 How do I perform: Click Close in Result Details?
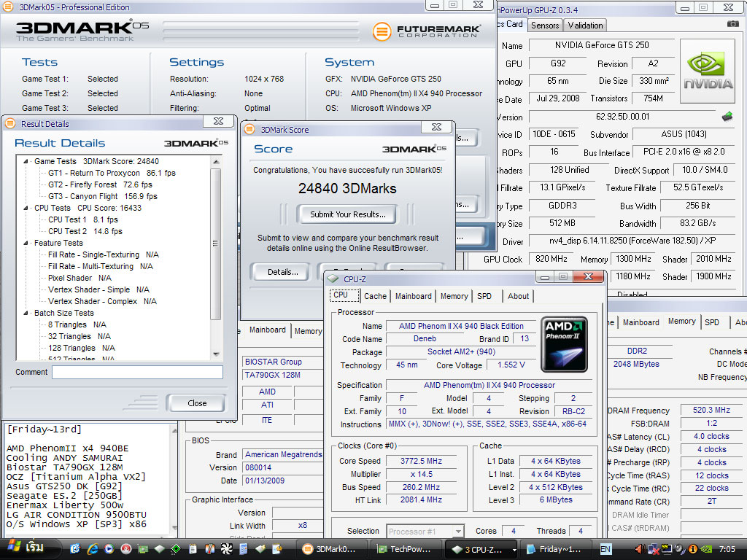(197, 402)
